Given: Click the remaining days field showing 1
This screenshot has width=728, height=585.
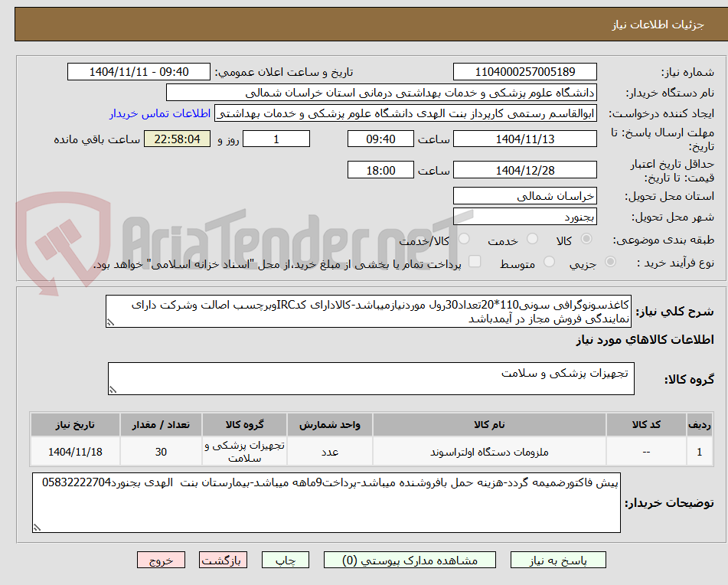Looking at the screenshot, I should point(276,139).
